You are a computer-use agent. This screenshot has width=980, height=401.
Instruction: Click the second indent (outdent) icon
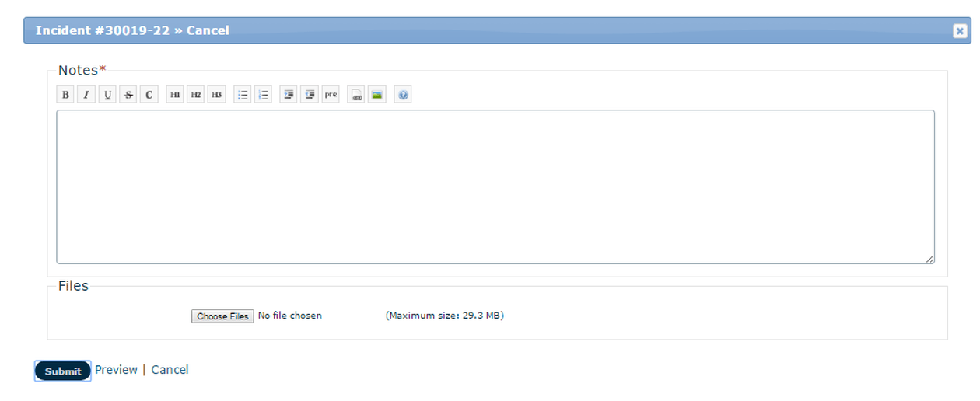point(310,95)
